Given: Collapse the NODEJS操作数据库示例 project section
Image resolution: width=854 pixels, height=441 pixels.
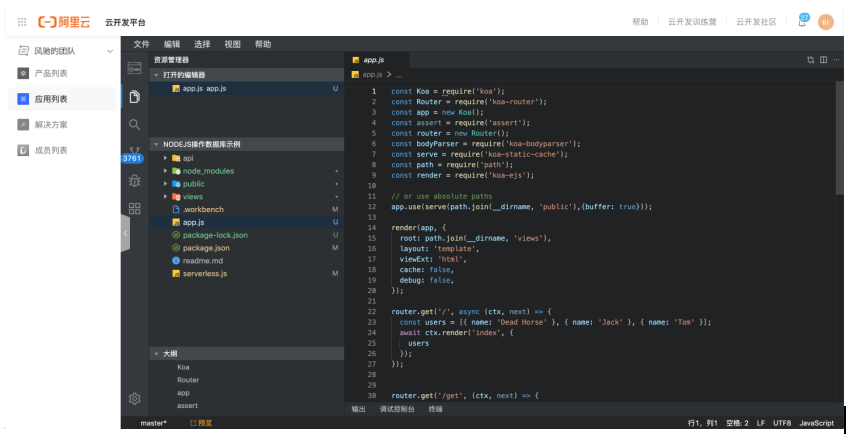Looking at the screenshot, I should pos(156,144).
